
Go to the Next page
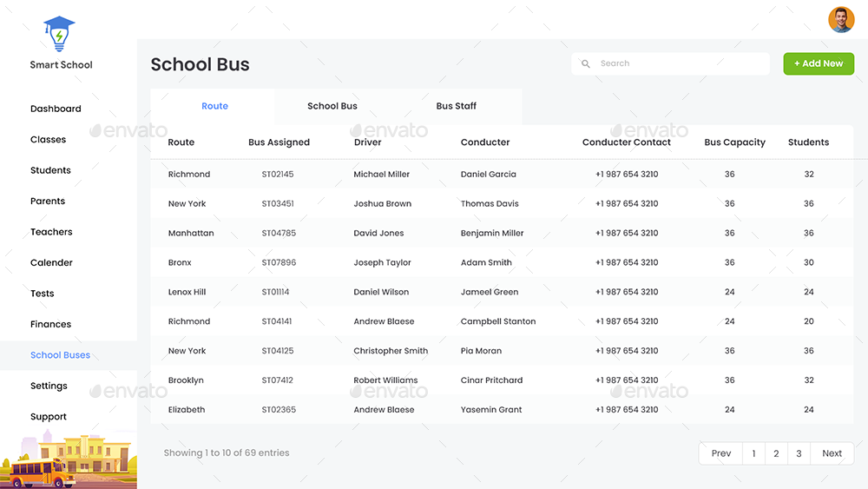click(x=832, y=453)
